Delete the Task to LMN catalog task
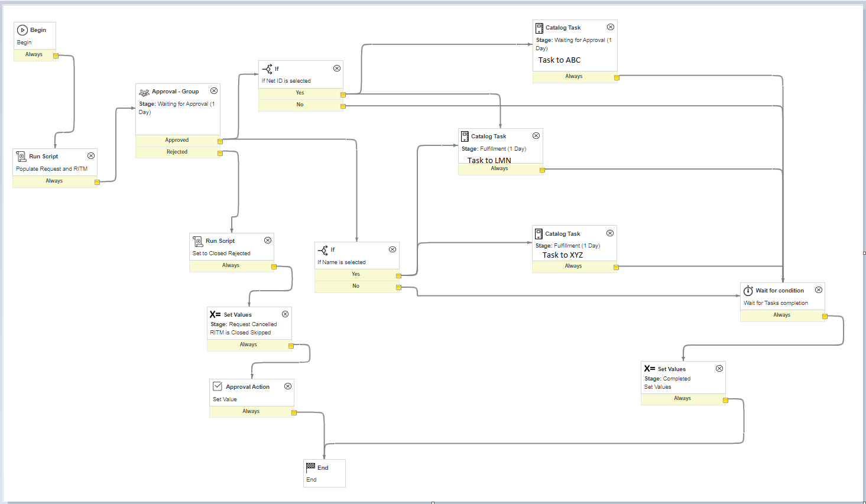This screenshot has width=866, height=504. tap(536, 136)
